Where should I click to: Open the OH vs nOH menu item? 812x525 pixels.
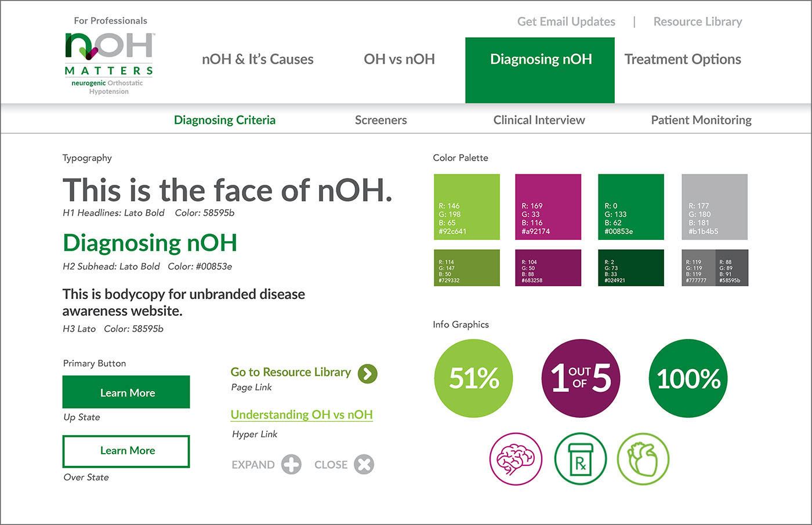click(x=399, y=59)
